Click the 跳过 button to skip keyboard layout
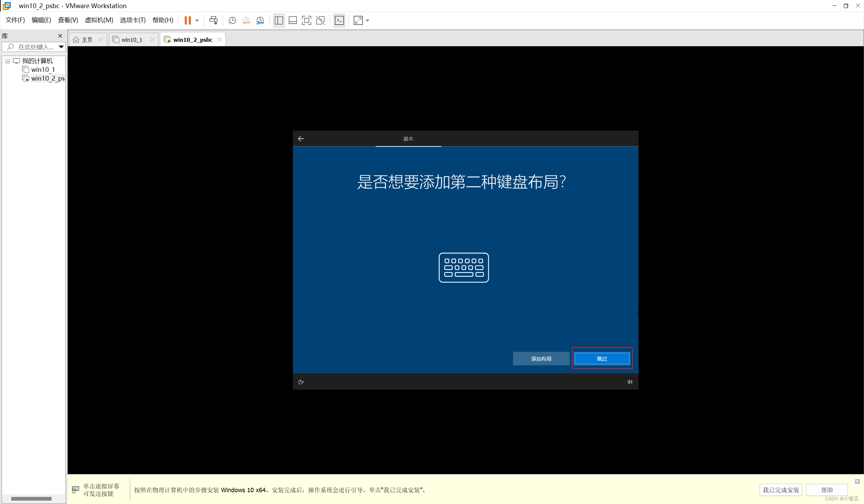 (x=602, y=358)
